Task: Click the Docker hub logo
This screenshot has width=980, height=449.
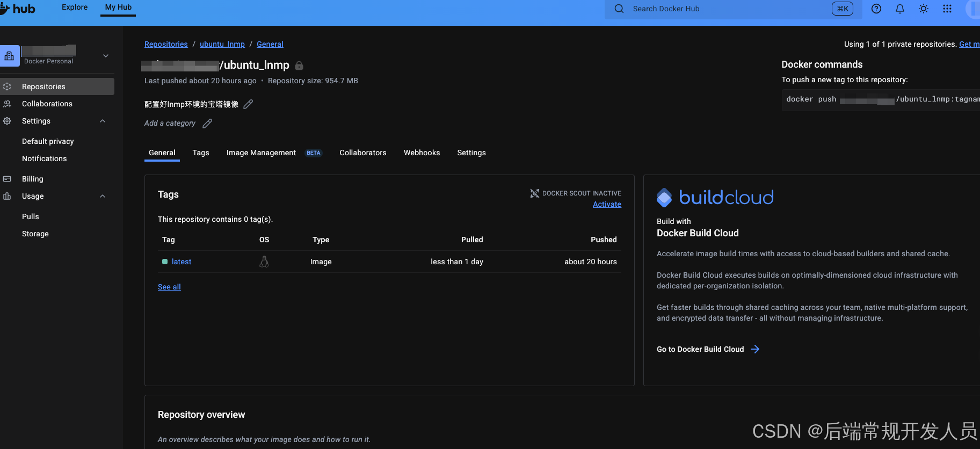Action: (18, 9)
